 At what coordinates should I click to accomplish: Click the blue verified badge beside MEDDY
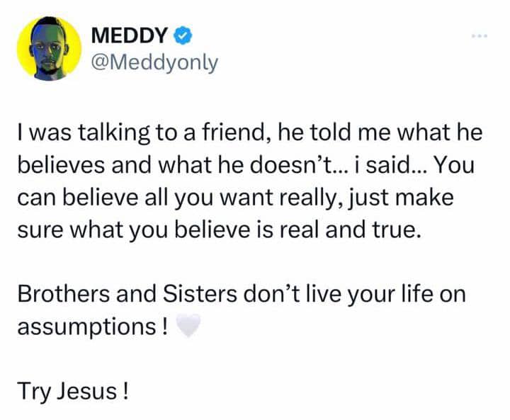pyautogui.click(x=182, y=33)
